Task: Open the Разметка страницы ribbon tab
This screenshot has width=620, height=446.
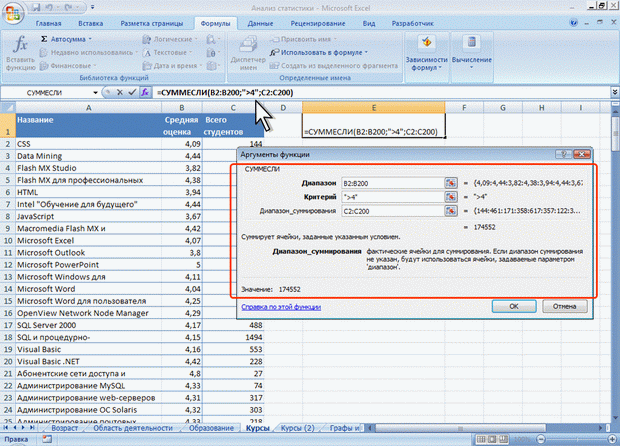Action: pos(152,23)
